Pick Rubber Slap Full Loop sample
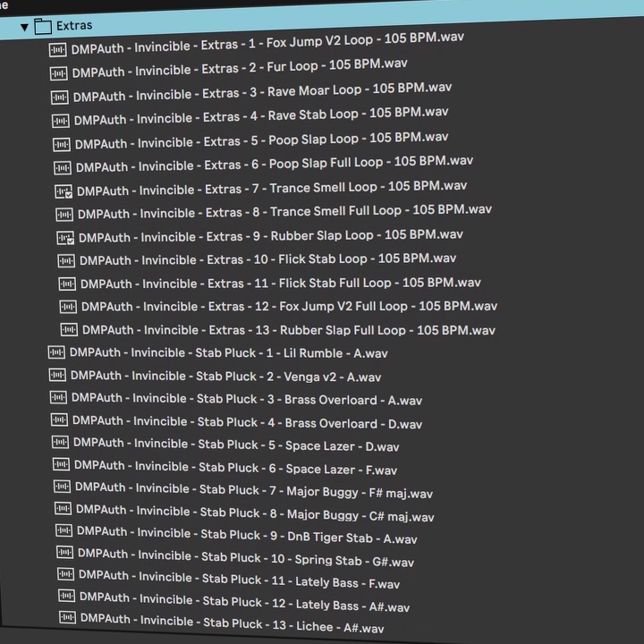Image resolution: width=644 pixels, height=644 pixels. pos(288,330)
